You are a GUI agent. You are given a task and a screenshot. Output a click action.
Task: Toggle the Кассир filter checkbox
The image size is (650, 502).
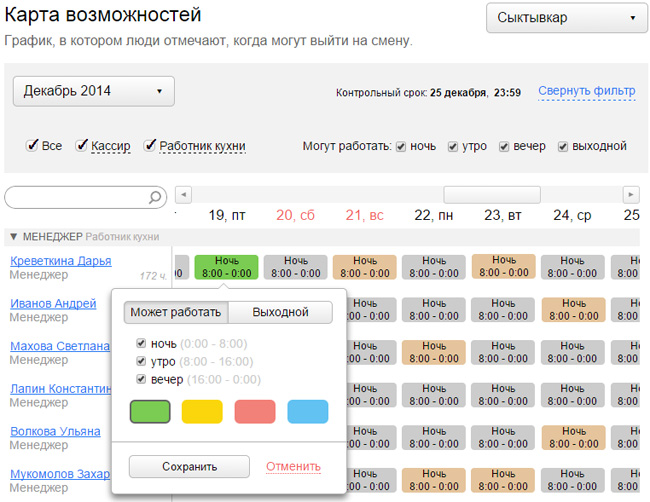[82, 146]
